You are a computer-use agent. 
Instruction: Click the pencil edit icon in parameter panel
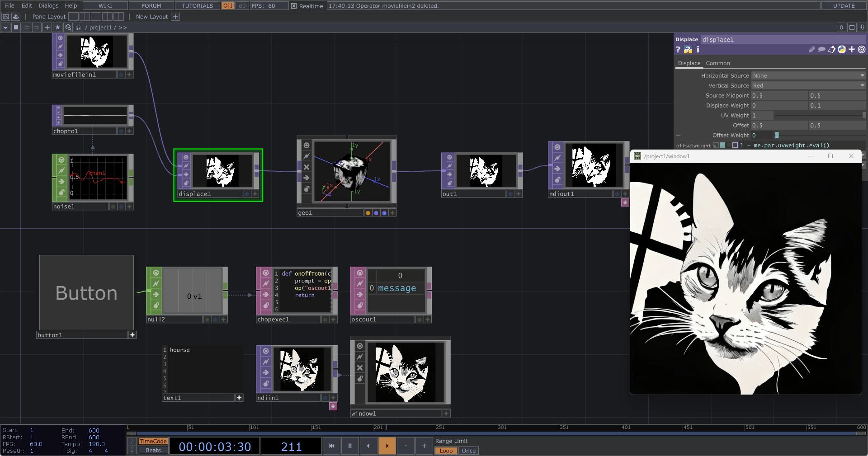coord(811,50)
